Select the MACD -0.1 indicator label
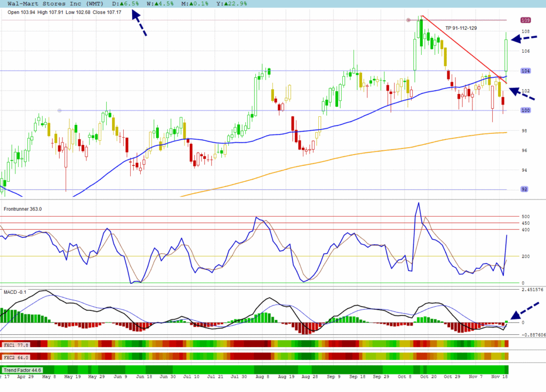This screenshot has height=392, width=546. click(15, 292)
